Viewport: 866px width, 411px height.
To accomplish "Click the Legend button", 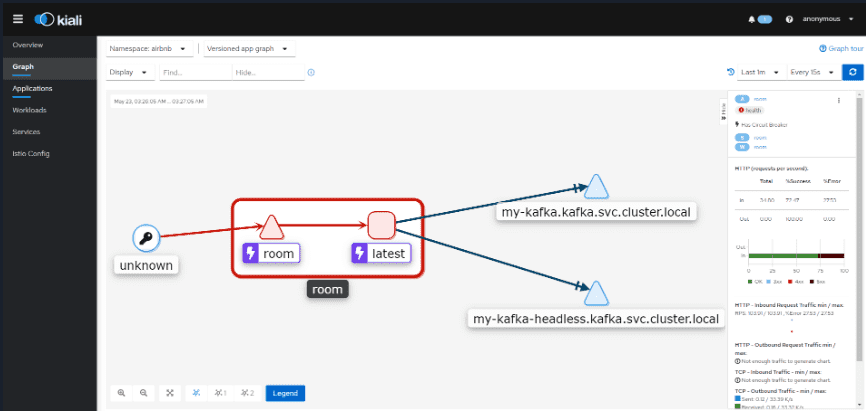I will (286, 393).
